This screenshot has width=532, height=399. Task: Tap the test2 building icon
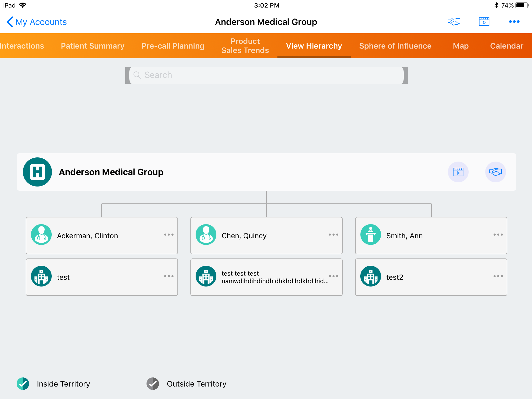click(371, 276)
